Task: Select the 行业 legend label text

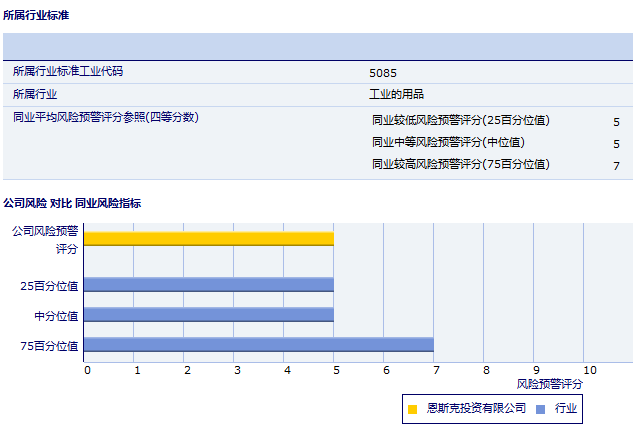Action: [x=566, y=408]
